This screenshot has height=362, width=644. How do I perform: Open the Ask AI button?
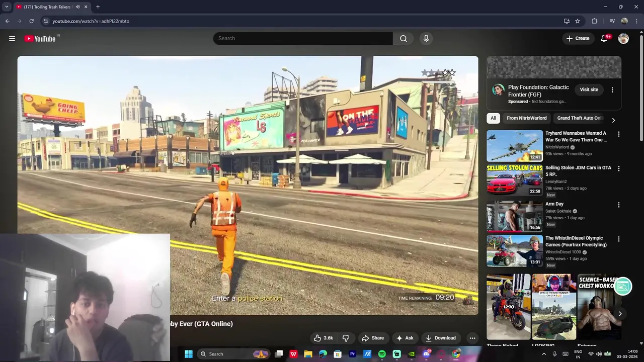tap(405, 338)
